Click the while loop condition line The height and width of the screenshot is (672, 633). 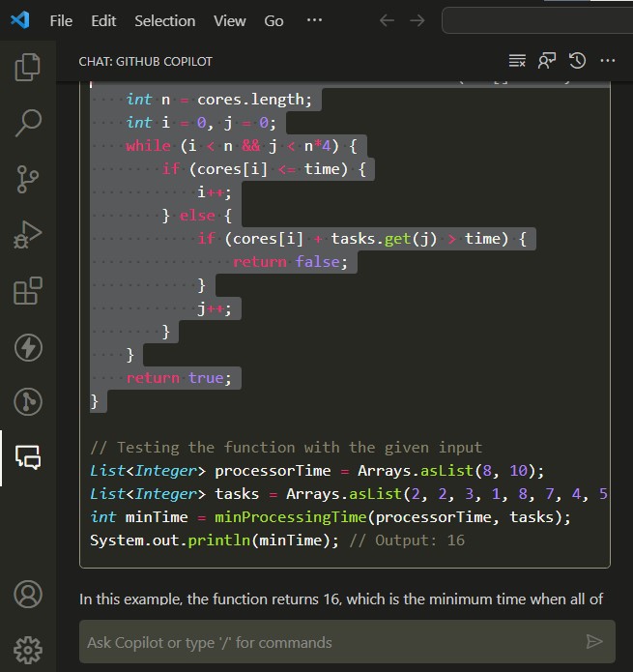tap(242, 146)
